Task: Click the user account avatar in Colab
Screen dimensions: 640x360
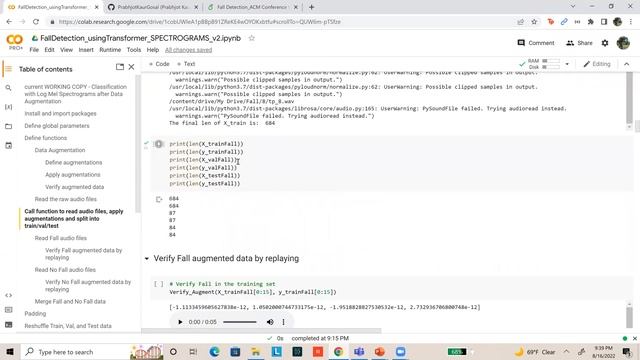Action: [x=623, y=43]
